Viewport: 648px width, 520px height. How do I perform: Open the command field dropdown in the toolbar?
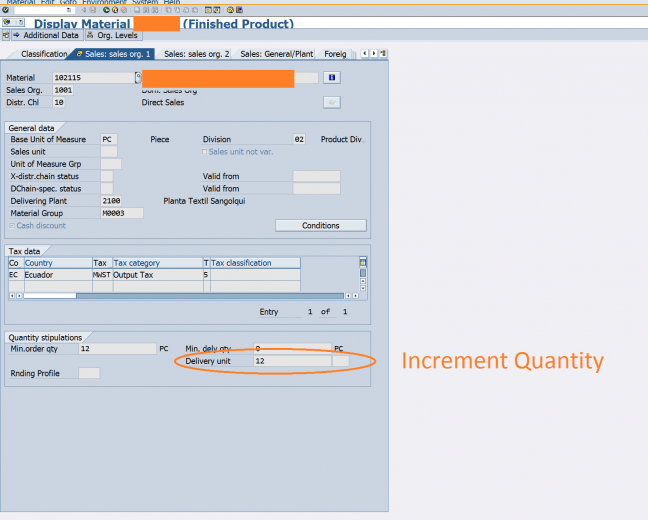[x=68, y=10]
